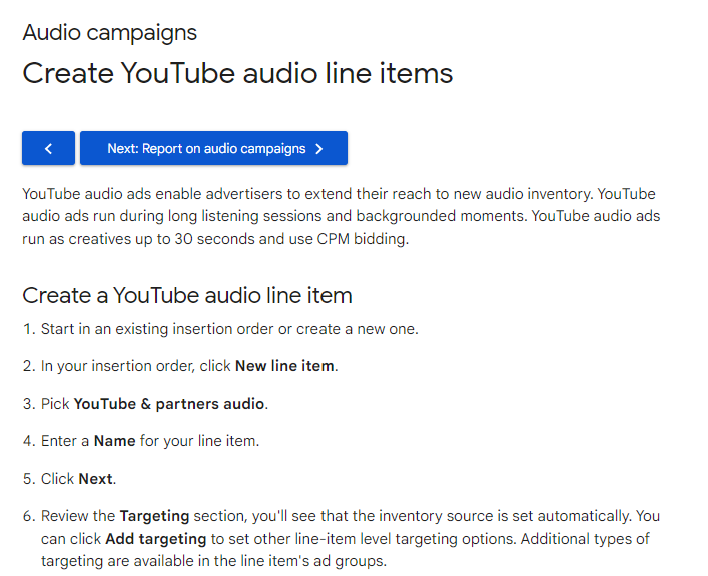Select the Audio campaigns heading text
This screenshot has width=708, height=576.
point(110,33)
